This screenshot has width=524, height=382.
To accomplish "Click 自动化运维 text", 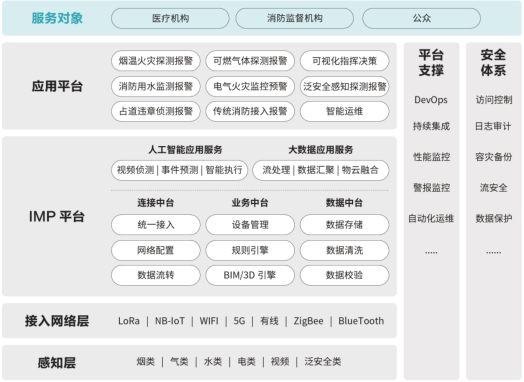I will coord(431,218).
